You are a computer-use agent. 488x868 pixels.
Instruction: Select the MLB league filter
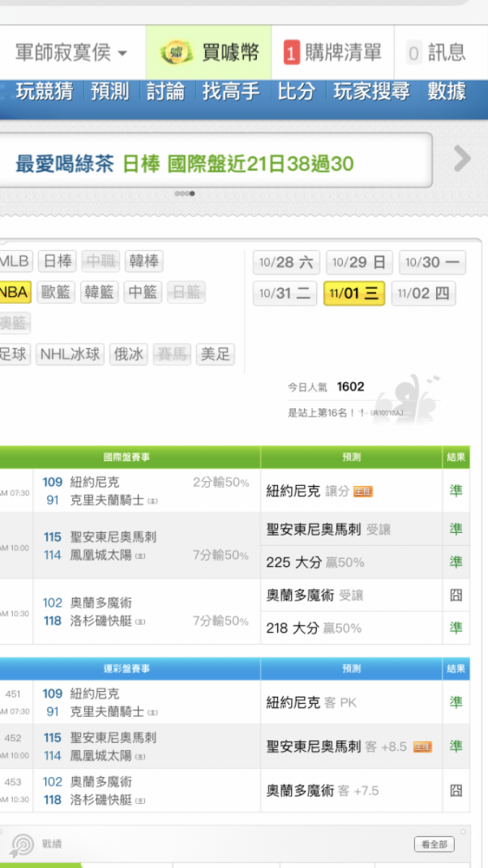coord(15,261)
